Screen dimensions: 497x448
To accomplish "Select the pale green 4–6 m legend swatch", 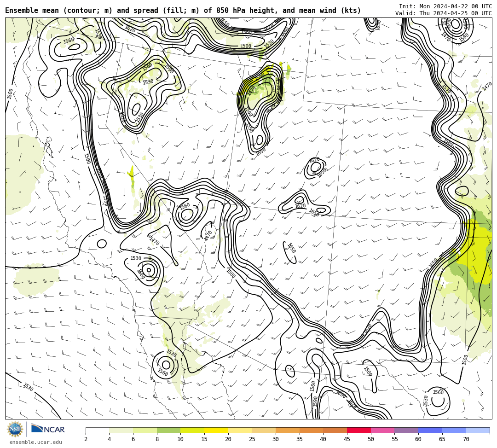I will (121, 430).
